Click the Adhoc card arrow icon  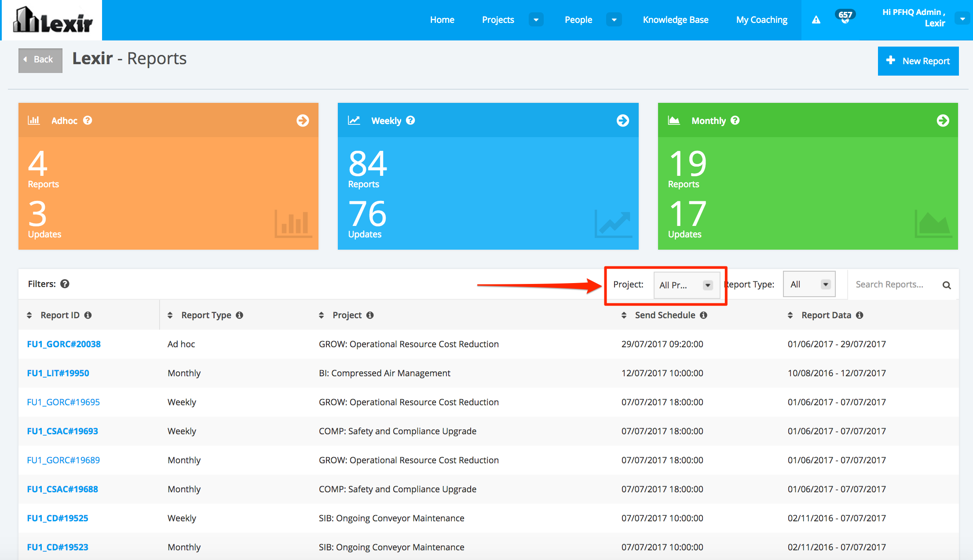click(303, 120)
